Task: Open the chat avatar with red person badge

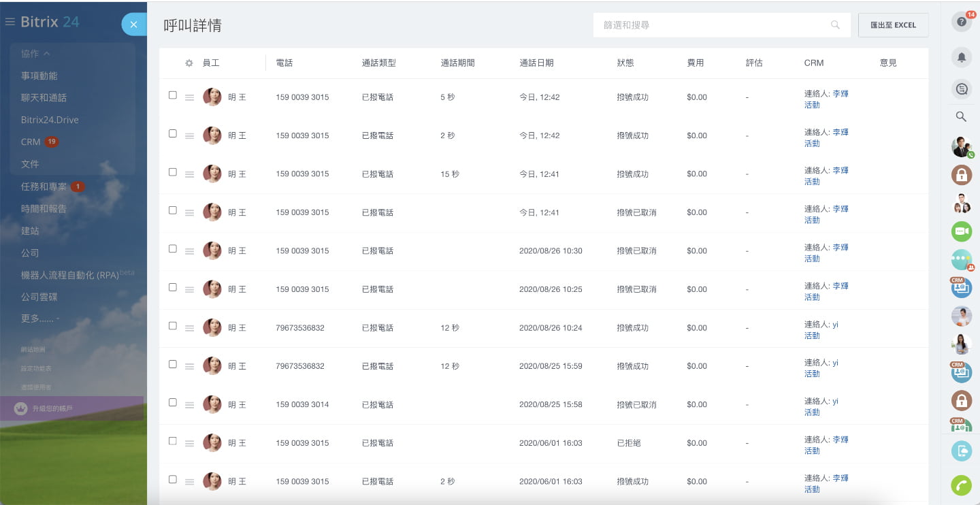Action: (x=962, y=259)
